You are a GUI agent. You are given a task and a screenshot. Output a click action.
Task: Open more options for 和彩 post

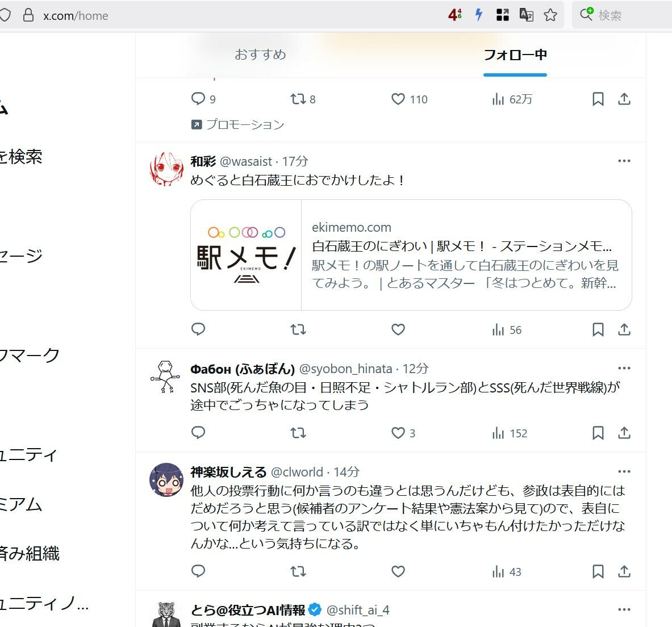624,161
